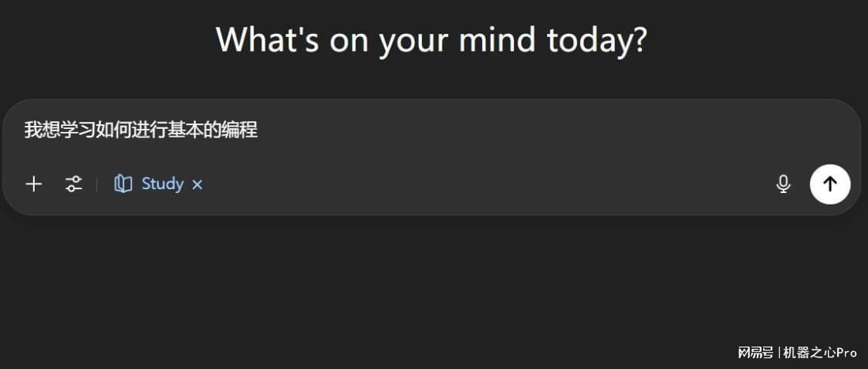Click the 网易号 watermark logo
Screen dimensions: 868x369
pos(755,352)
